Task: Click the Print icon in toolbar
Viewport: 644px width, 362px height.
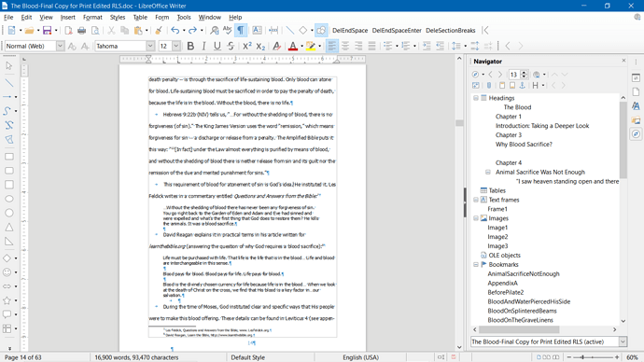Action: point(82,31)
